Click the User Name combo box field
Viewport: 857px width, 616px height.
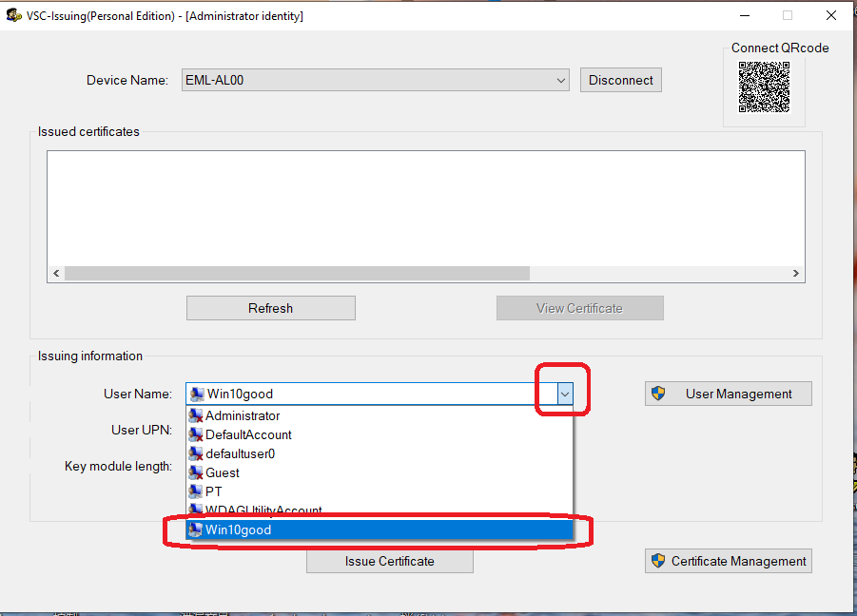(371, 394)
